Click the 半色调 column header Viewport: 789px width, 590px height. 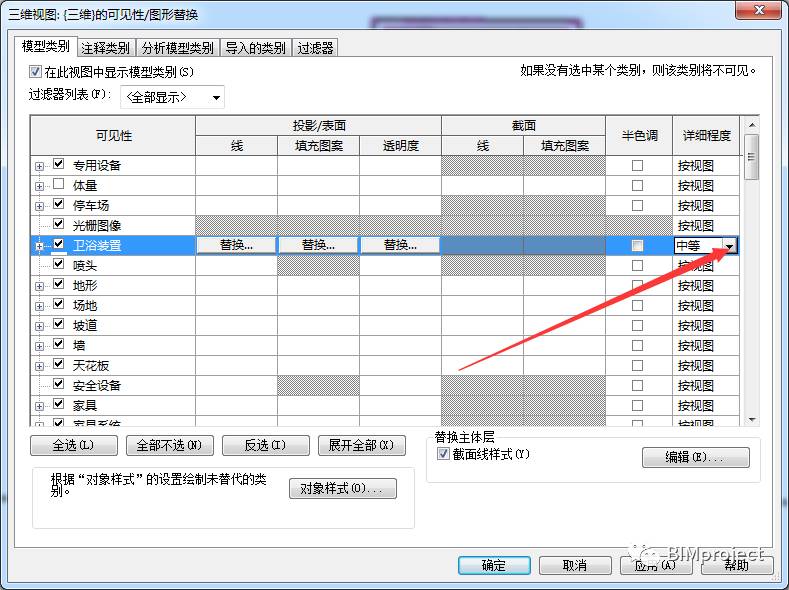click(639, 135)
